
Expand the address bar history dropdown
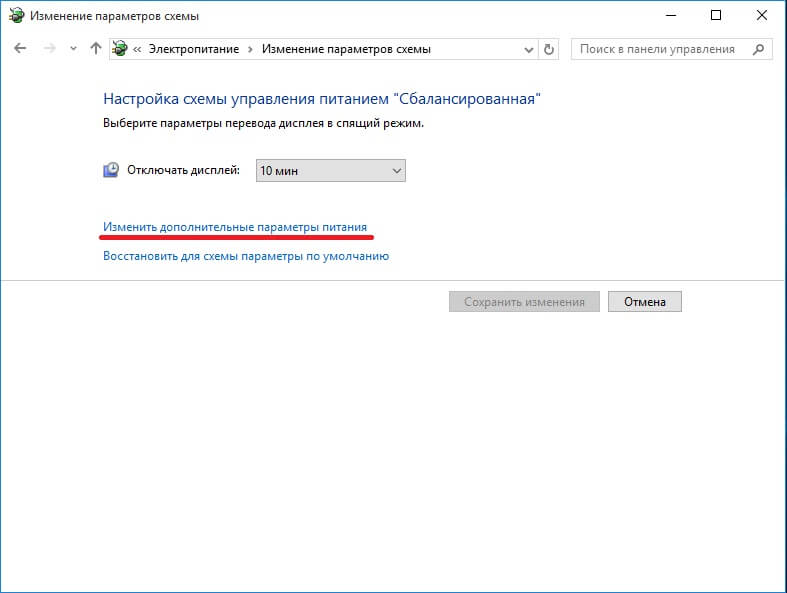[528, 49]
